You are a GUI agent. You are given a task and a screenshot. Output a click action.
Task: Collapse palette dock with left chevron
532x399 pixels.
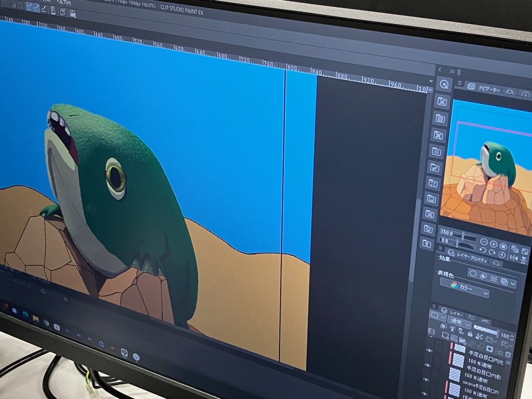click(x=440, y=70)
